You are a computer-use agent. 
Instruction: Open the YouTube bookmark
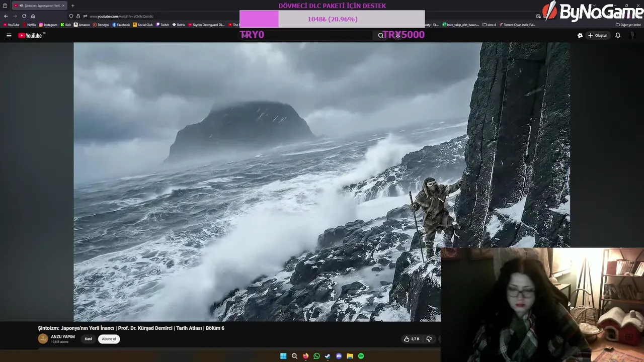point(11,25)
